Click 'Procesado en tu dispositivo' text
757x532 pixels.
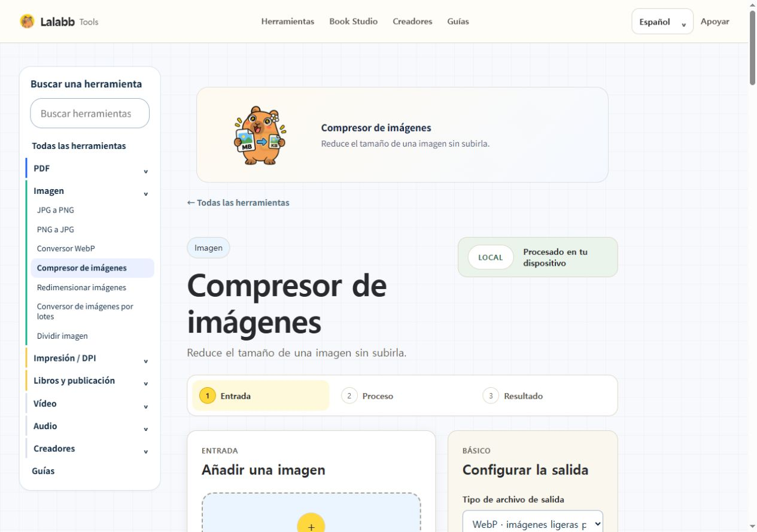click(x=555, y=257)
